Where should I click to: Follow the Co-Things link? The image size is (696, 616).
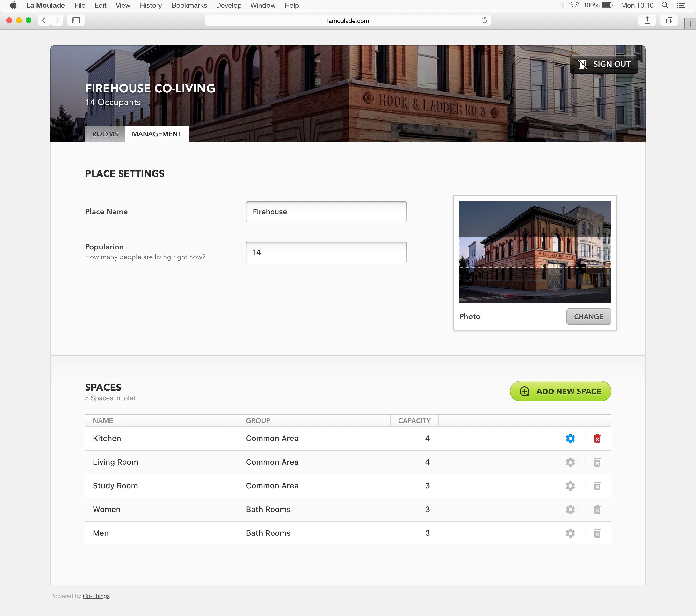[x=96, y=596]
